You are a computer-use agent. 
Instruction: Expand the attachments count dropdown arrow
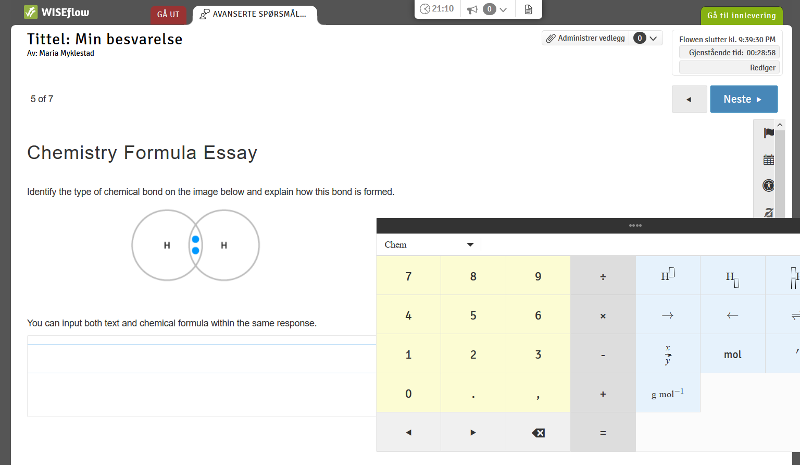(x=653, y=38)
